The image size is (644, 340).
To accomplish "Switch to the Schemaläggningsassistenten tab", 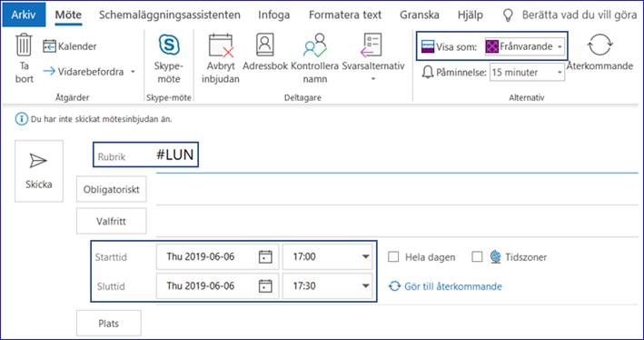I will point(170,15).
